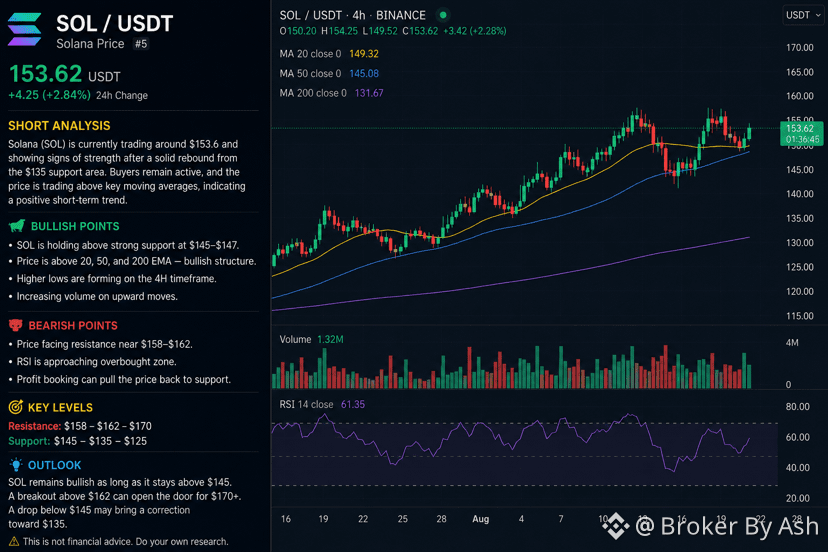This screenshot has width=828, height=552.
Task: Click the BEARISH POINTS heading
Action: [73, 325]
